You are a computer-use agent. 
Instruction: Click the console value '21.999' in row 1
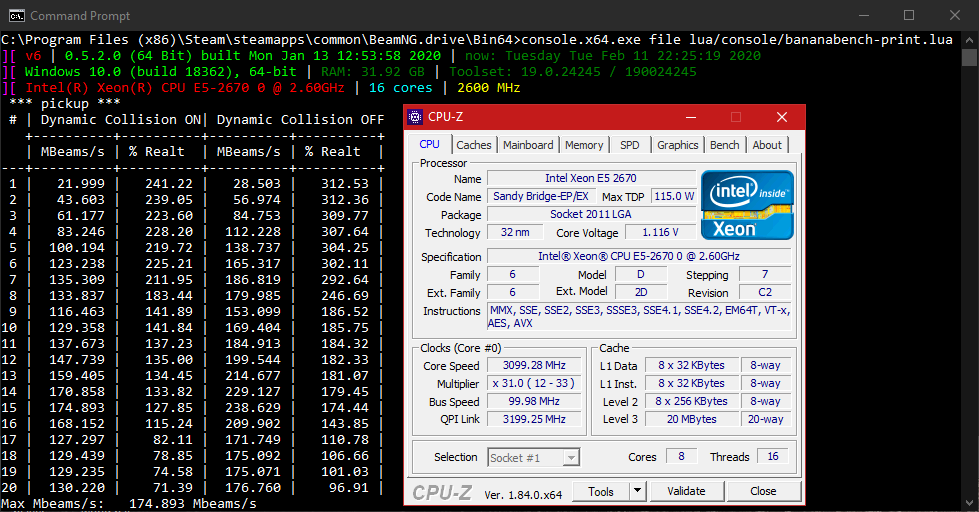tap(81, 184)
